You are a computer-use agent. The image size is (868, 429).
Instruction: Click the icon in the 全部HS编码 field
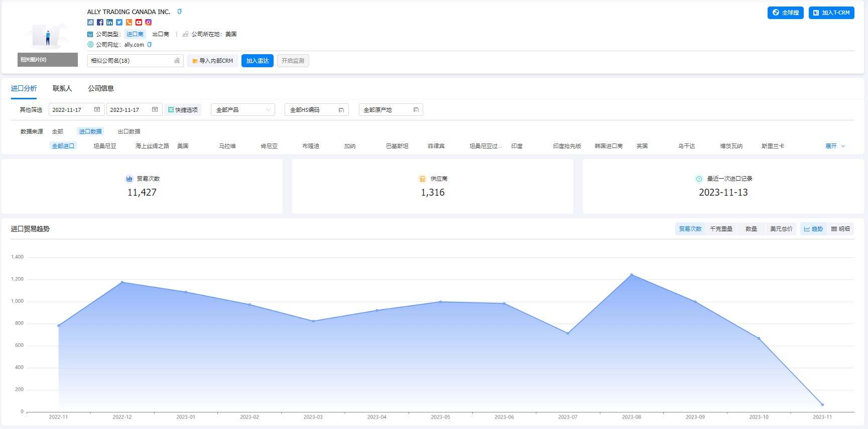pos(341,110)
